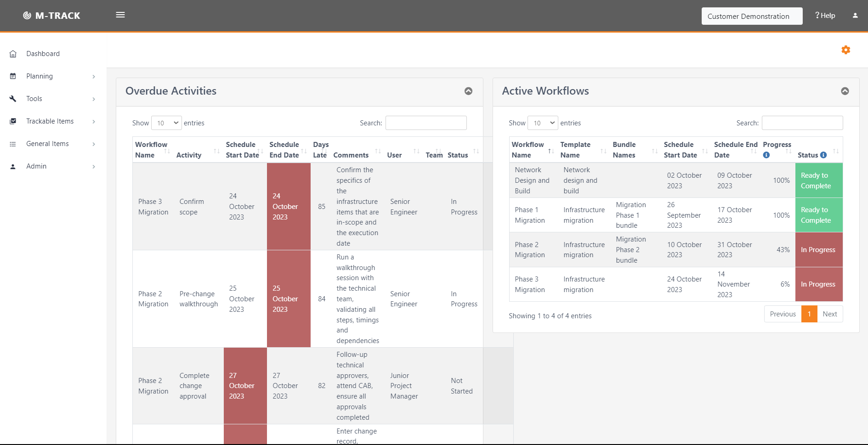868x445 pixels.
Task: Focus the Active Workflows search field
Action: point(802,123)
